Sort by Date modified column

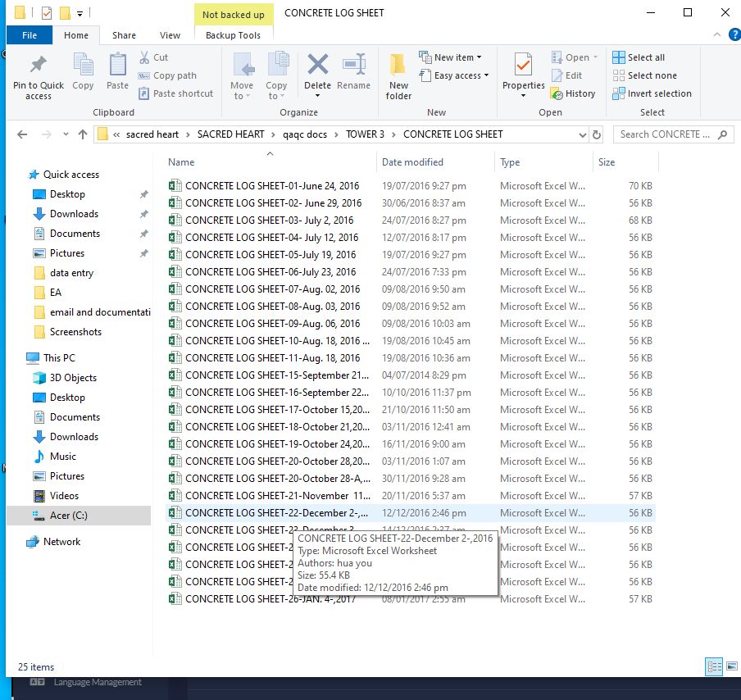[412, 162]
